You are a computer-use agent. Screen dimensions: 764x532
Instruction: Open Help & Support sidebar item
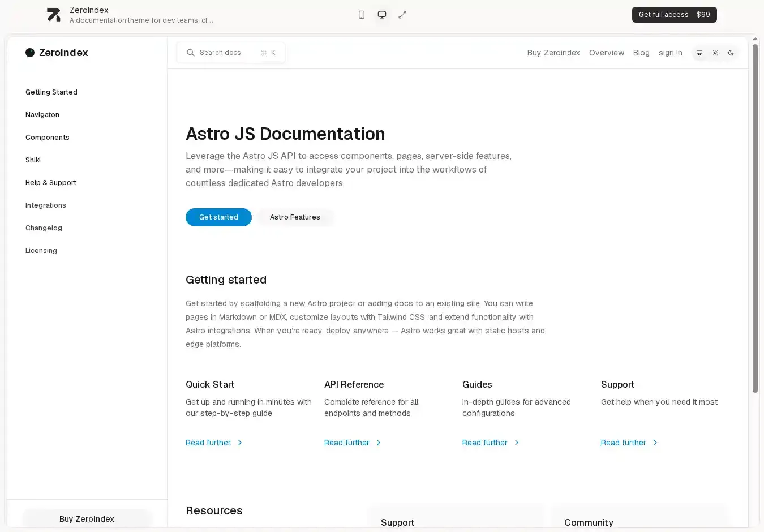click(51, 183)
